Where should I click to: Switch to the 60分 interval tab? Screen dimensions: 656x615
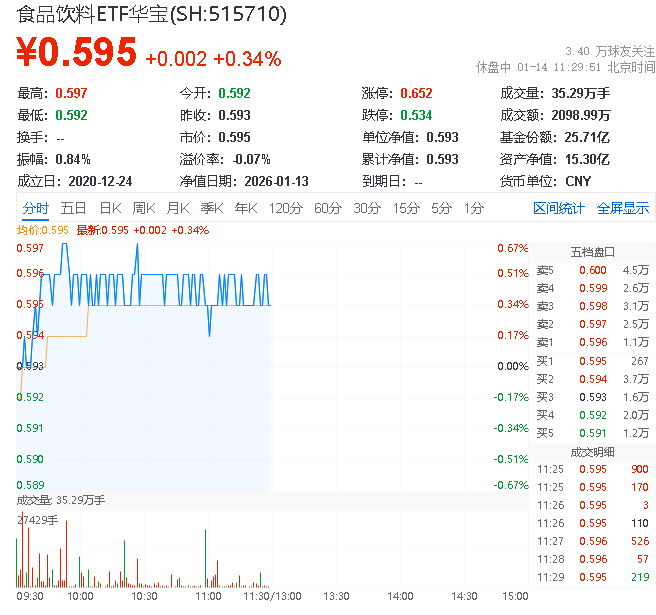point(327,208)
